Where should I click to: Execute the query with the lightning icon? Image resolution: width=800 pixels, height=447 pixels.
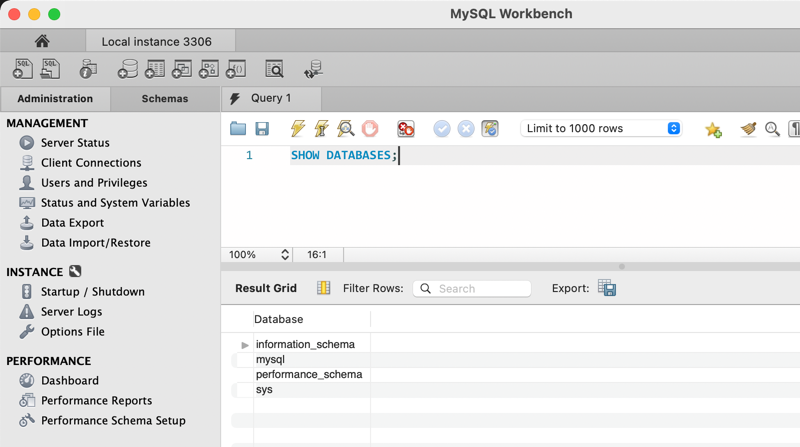point(298,129)
